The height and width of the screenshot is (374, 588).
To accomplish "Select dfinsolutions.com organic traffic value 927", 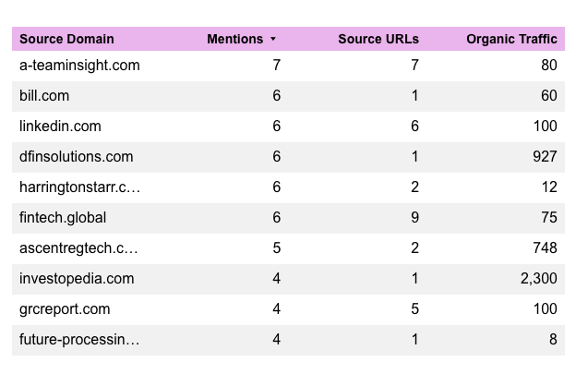I will pos(545,157).
